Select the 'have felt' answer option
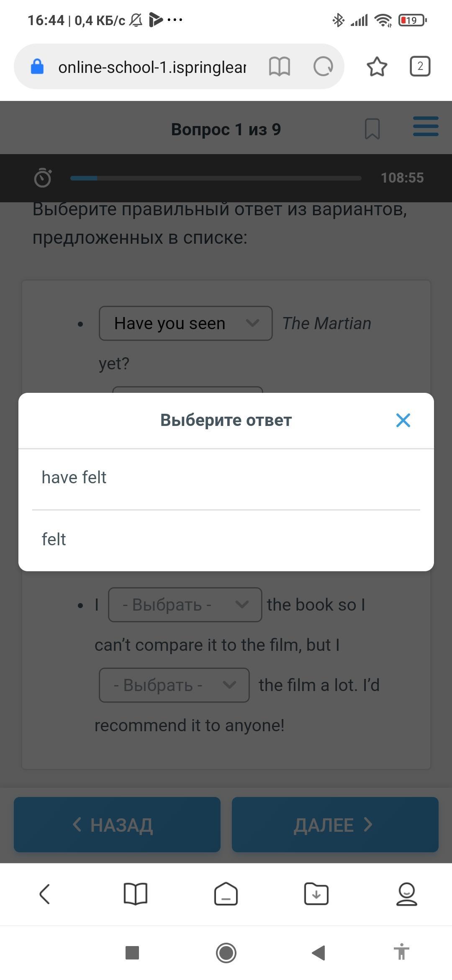The height and width of the screenshot is (980, 452). pyautogui.click(x=226, y=478)
